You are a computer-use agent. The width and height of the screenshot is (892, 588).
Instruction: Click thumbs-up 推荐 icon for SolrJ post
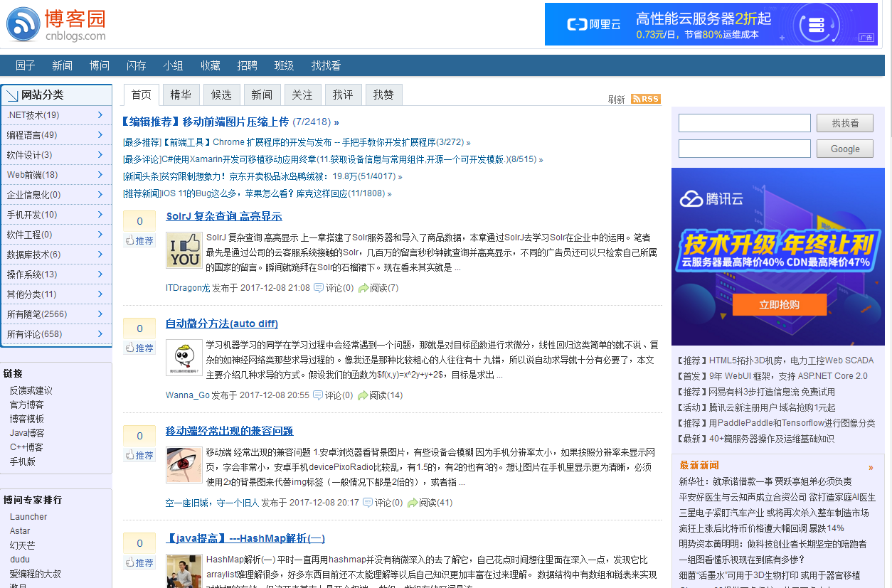129,240
